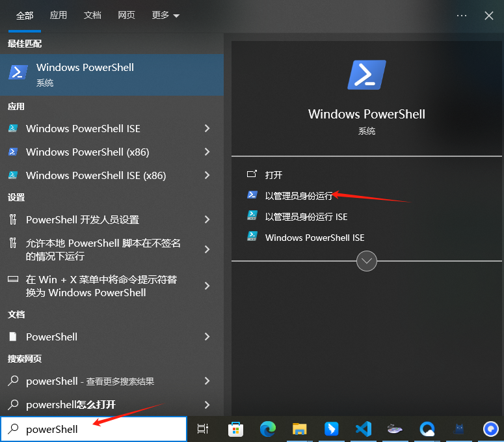Click the round chevron expand button
Screen dimensions: 504x442
coord(366,261)
